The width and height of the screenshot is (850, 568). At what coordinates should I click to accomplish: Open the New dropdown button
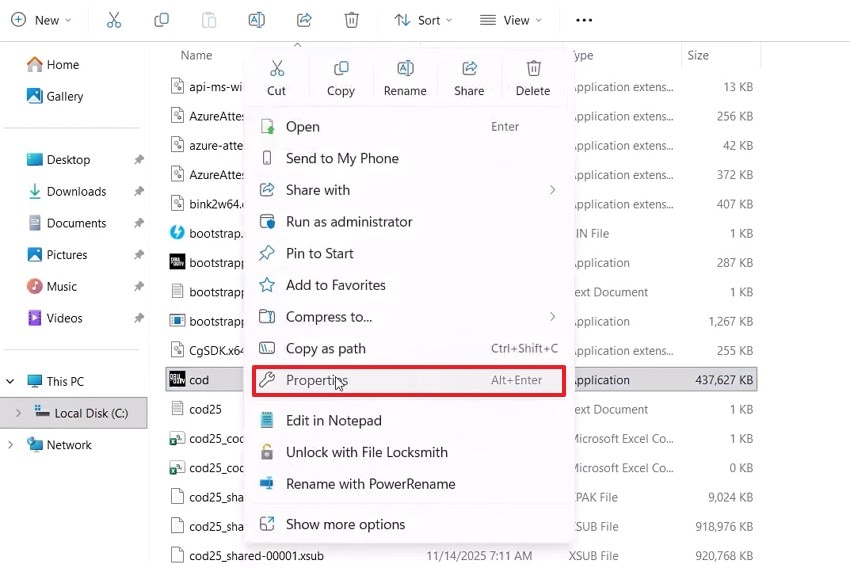click(x=41, y=20)
